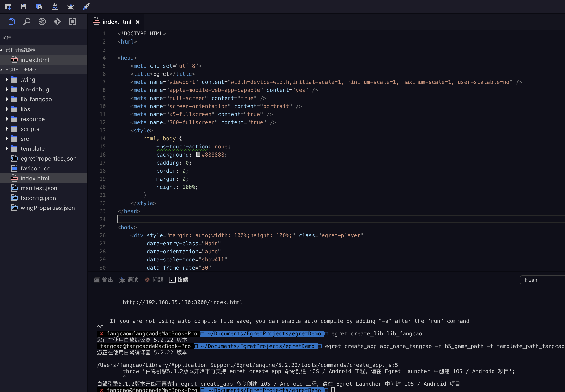Image resolution: width=565 pixels, height=392 pixels.
Task: Open the git source control panel
Action: click(57, 22)
